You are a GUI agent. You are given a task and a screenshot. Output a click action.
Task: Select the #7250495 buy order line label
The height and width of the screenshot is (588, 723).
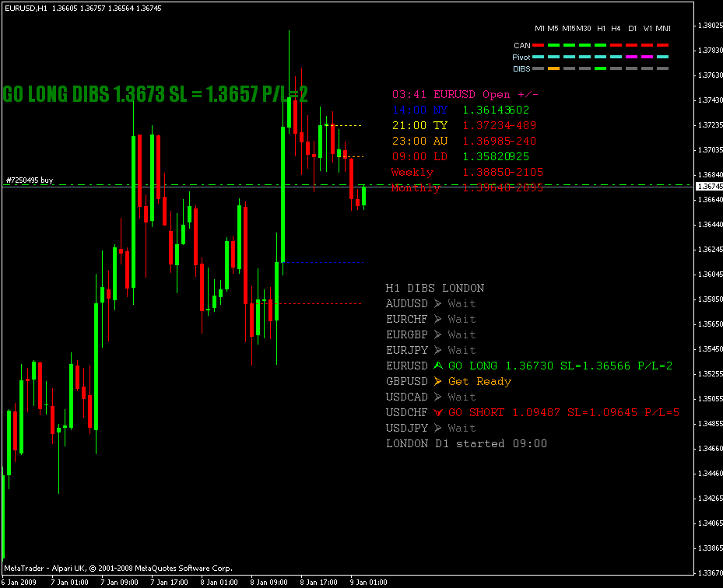(30, 180)
